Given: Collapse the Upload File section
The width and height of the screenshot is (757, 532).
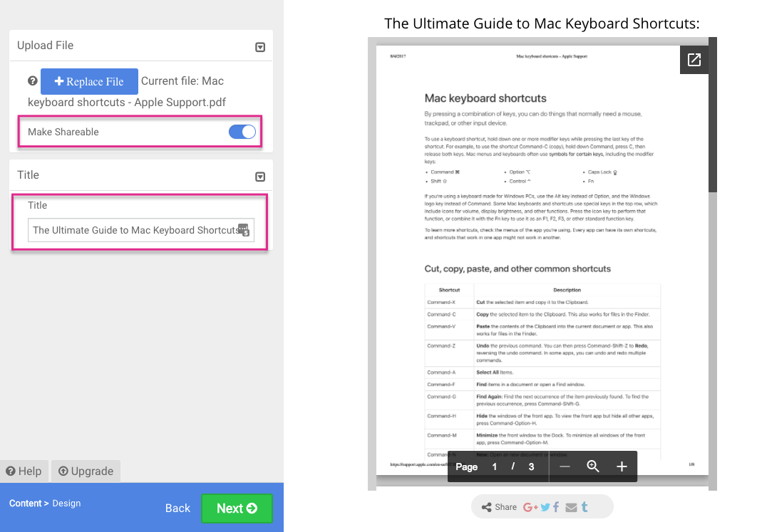Looking at the screenshot, I should pyautogui.click(x=260, y=47).
